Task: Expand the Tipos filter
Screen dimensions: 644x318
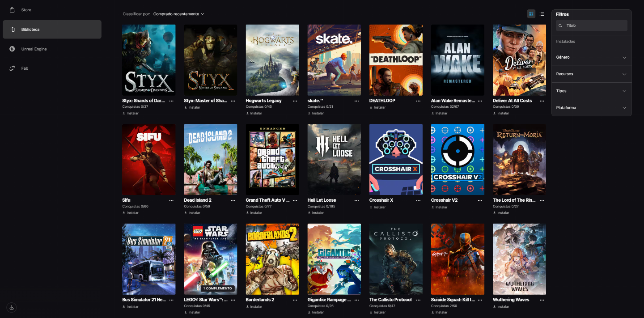Action: click(x=592, y=91)
